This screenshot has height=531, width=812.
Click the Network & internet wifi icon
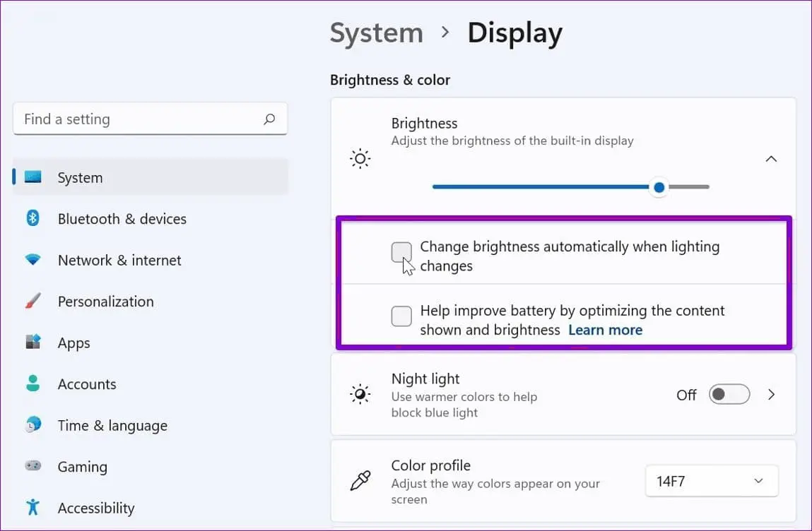click(33, 260)
